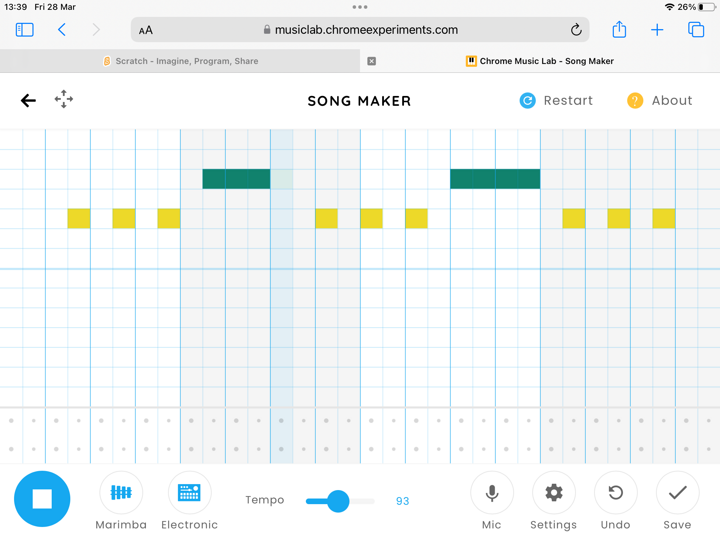Open Song Maker Settings gear
The image size is (720, 540).
(x=553, y=493)
